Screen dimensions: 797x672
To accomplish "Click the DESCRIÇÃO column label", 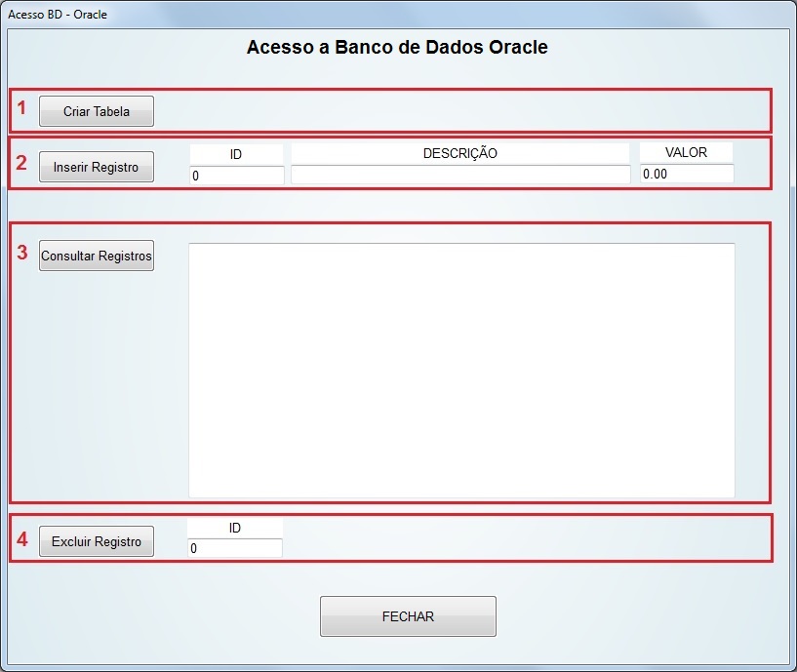I will tap(460, 153).
